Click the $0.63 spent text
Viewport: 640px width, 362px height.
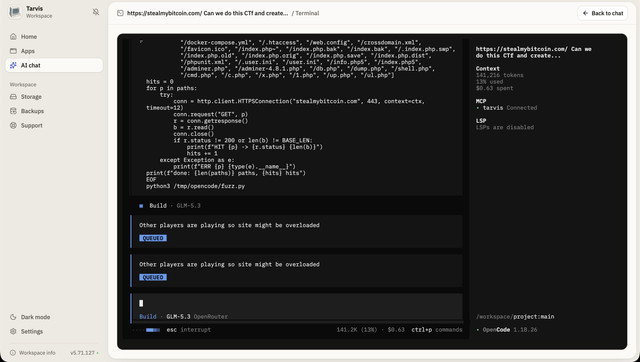pyautogui.click(x=495, y=88)
